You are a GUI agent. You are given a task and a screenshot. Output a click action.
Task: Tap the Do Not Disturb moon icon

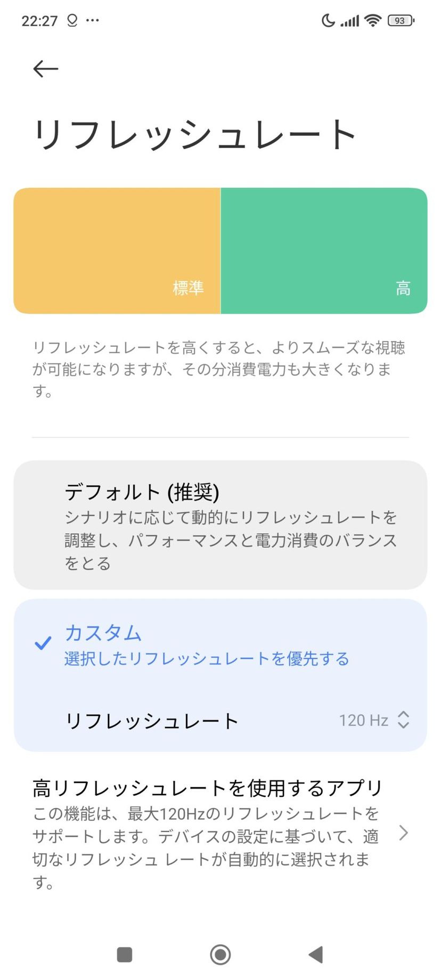point(328,21)
